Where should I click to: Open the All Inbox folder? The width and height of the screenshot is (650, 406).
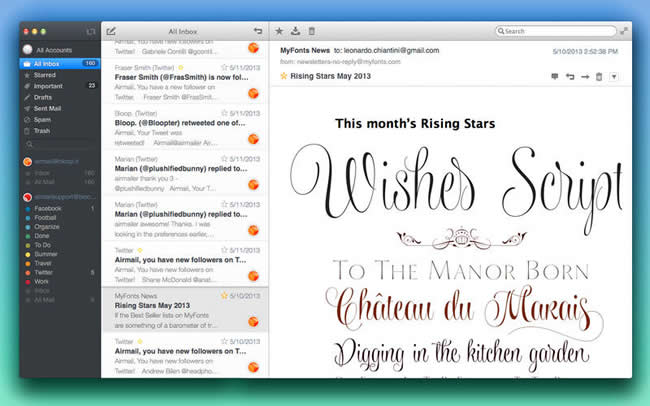tap(60, 63)
